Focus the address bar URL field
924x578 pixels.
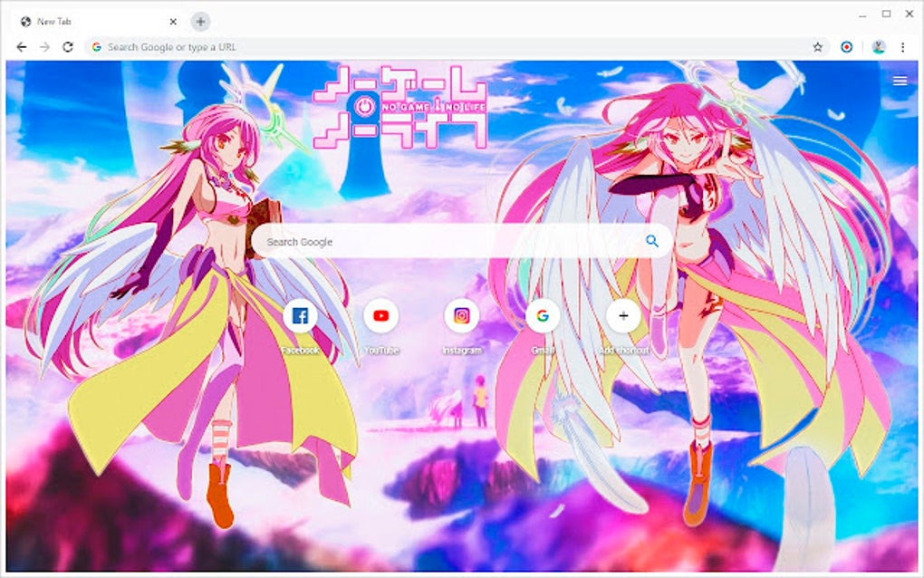coord(457,47)
